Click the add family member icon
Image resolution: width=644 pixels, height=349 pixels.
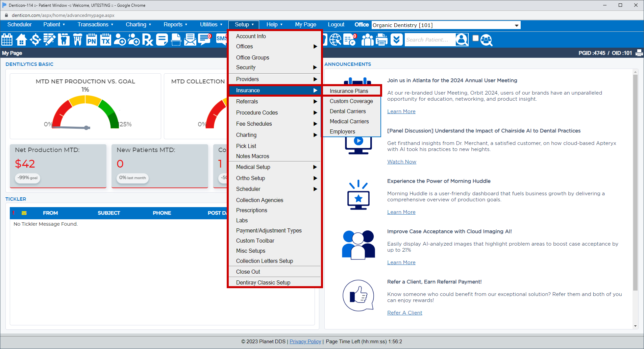tap(134, 40)
